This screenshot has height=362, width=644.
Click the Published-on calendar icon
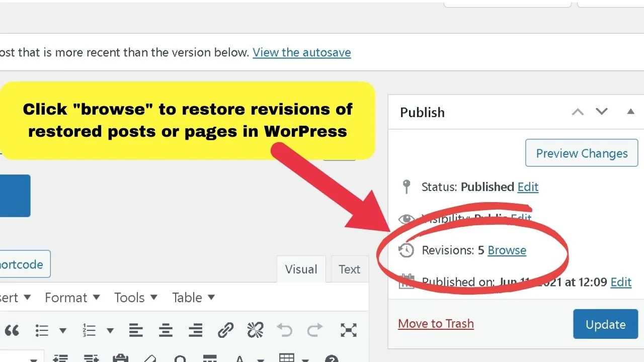(406, 282)
